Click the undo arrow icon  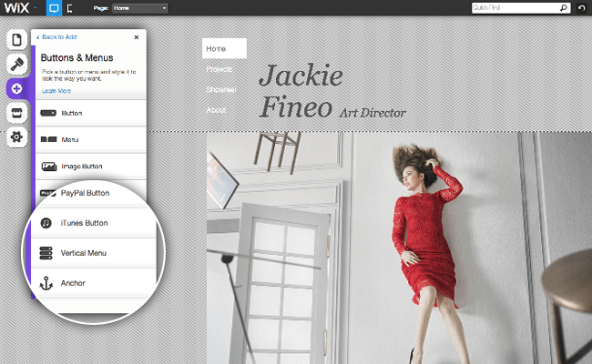[x=581, y=8]
